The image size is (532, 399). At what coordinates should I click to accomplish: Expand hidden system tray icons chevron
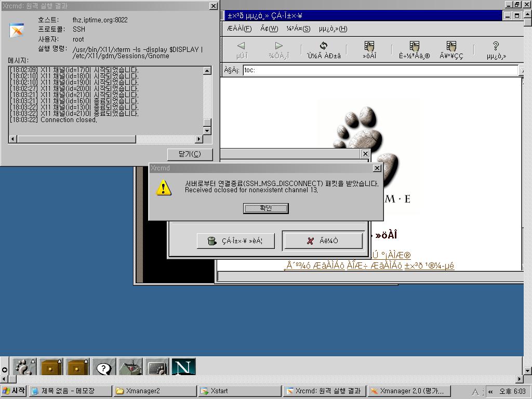click(490, 392)
